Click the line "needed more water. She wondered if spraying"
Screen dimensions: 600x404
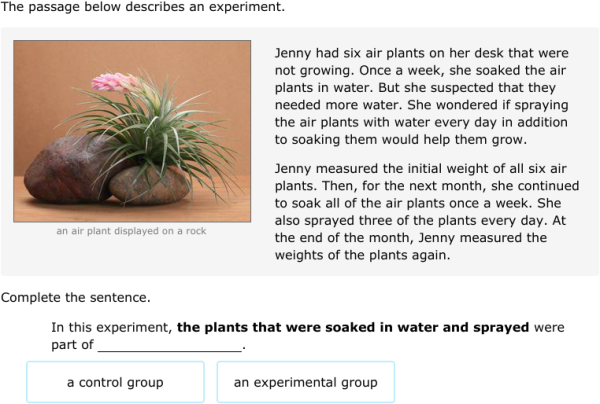[421, 106]
